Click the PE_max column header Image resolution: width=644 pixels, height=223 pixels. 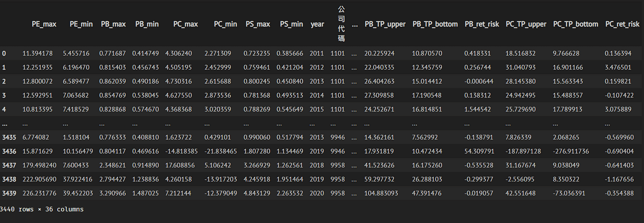tap(44, 24)
